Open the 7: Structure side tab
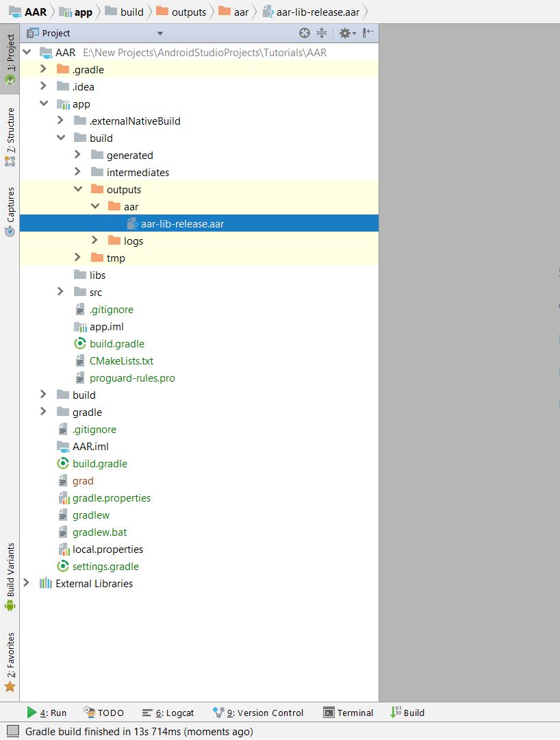The height and width of the screenshot is (740, 560). click(10, 137)
